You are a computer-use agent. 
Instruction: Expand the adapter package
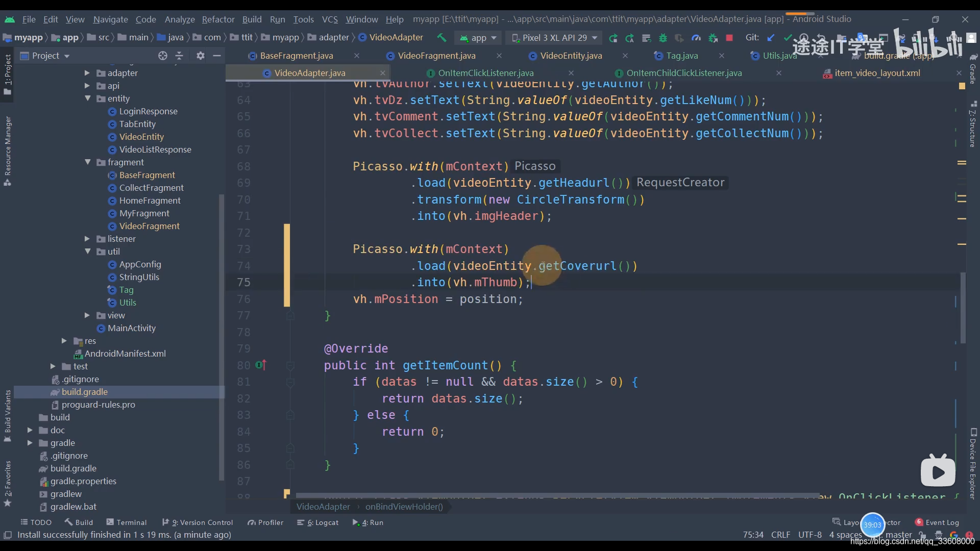pos(87,73)
